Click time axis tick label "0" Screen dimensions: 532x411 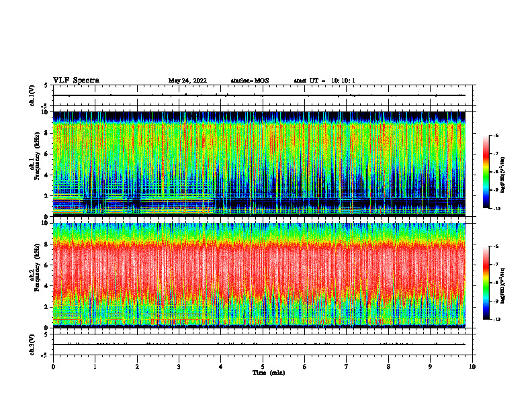click(53, 367)
